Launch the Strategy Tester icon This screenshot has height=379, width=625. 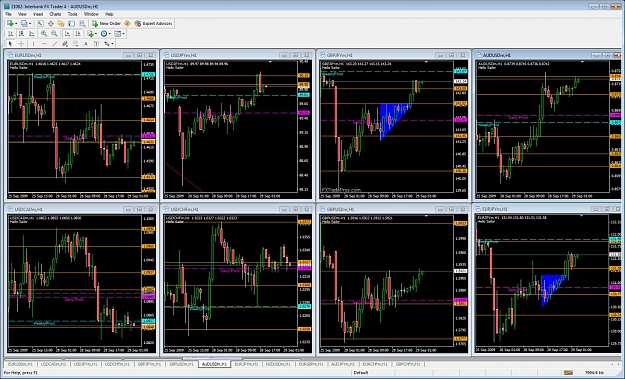click(82, 24)
